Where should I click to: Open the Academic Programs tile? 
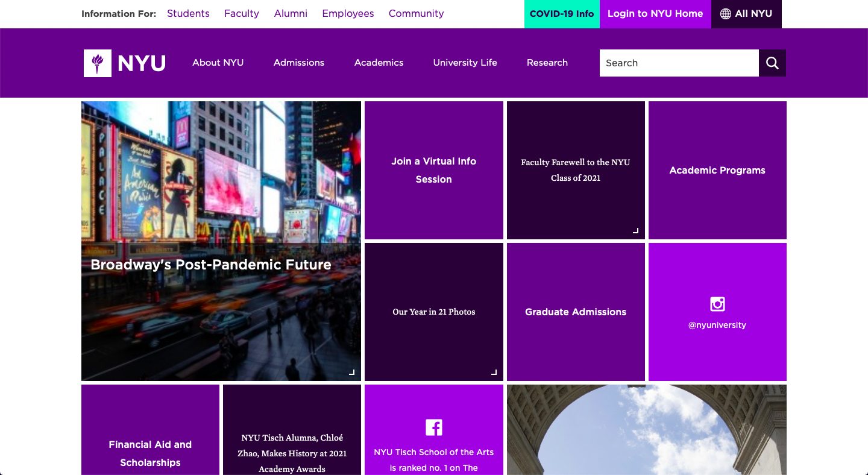coord(717,170)
